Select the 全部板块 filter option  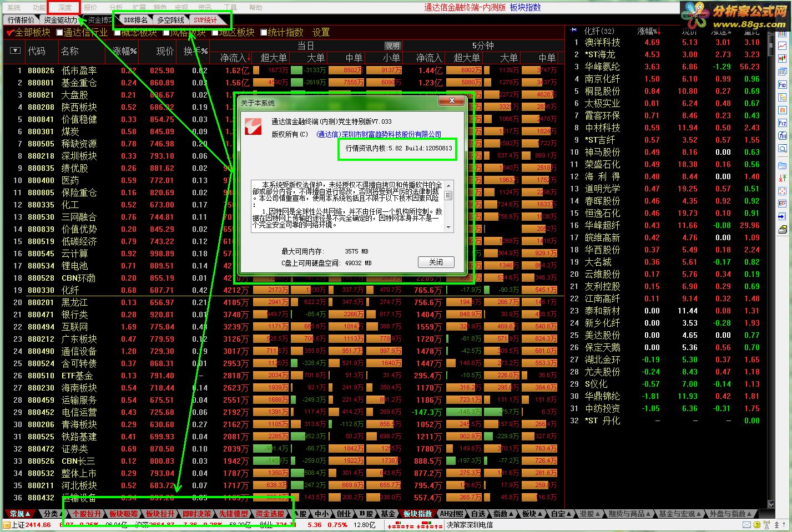(28, 33)
